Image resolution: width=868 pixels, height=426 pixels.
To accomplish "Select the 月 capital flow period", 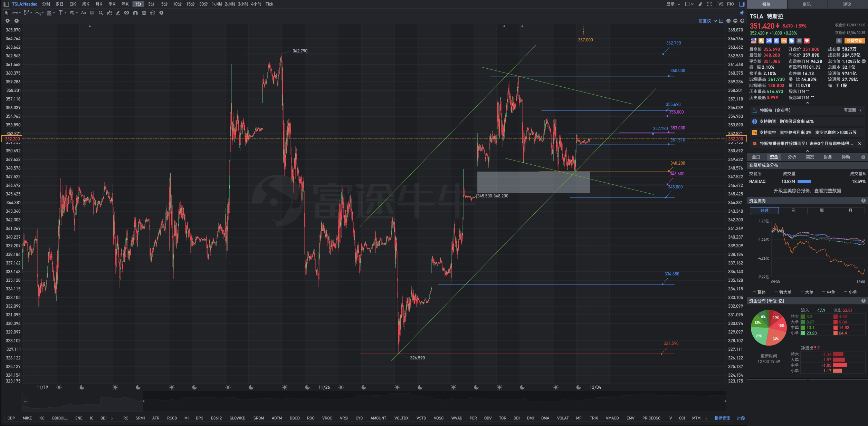I will click(850, 210).
